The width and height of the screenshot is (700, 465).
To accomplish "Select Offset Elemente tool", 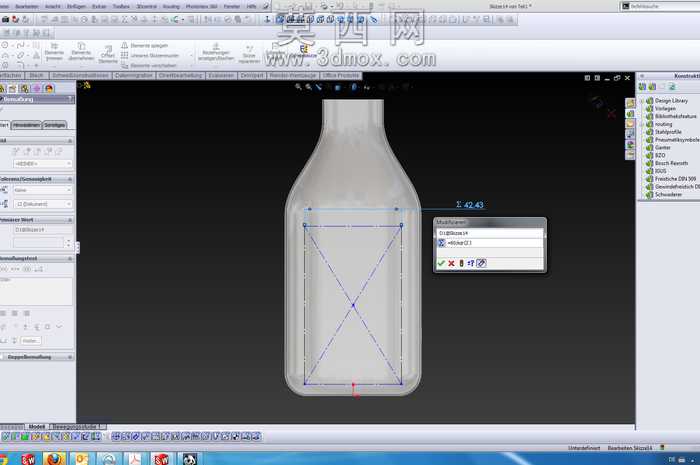I will [108, 54].
